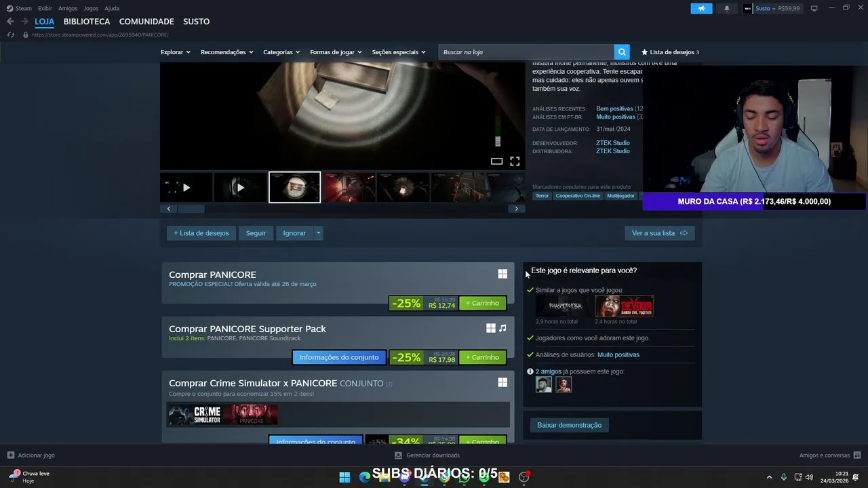
Task: Click the Baixar demonstração button
Action: tap(570, 425)
